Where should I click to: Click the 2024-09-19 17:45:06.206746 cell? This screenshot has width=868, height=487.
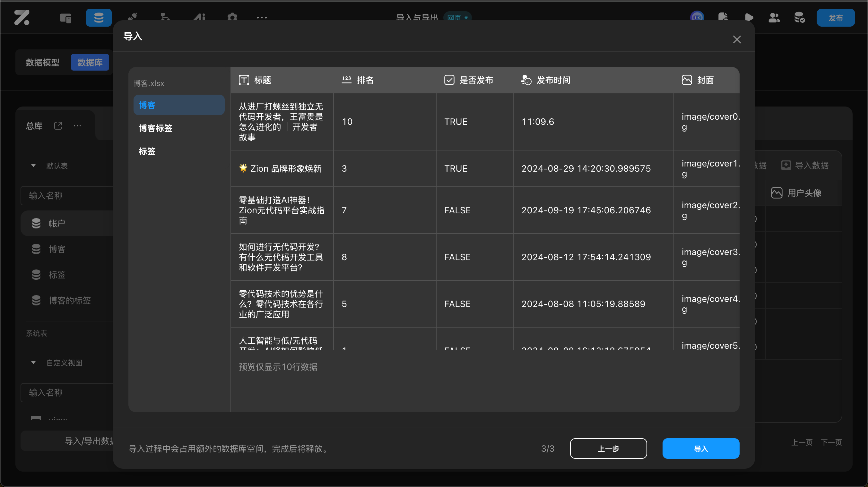(594, 210)
